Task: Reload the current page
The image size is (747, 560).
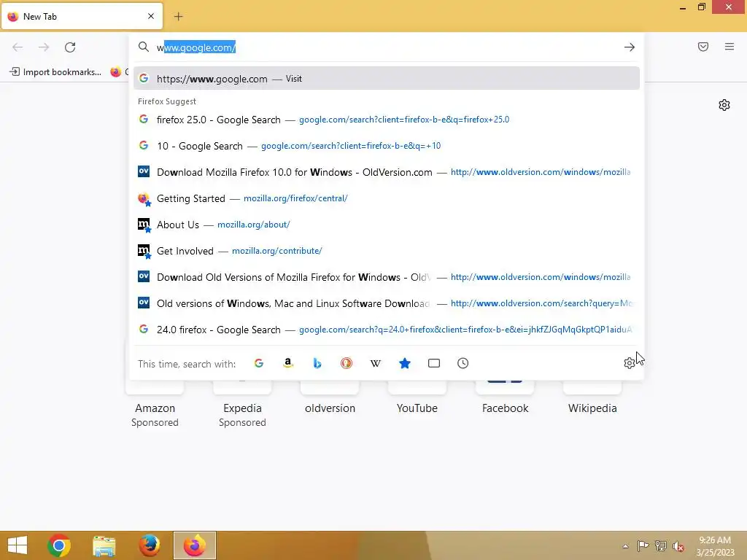Action: point(70,47)
